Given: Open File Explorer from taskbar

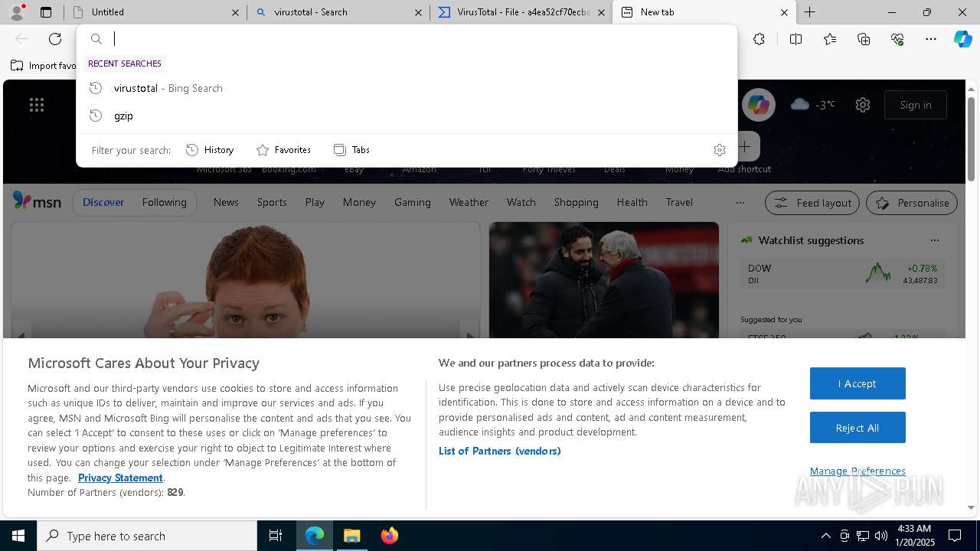Looking at the screenshot, I should click(351, 536).
